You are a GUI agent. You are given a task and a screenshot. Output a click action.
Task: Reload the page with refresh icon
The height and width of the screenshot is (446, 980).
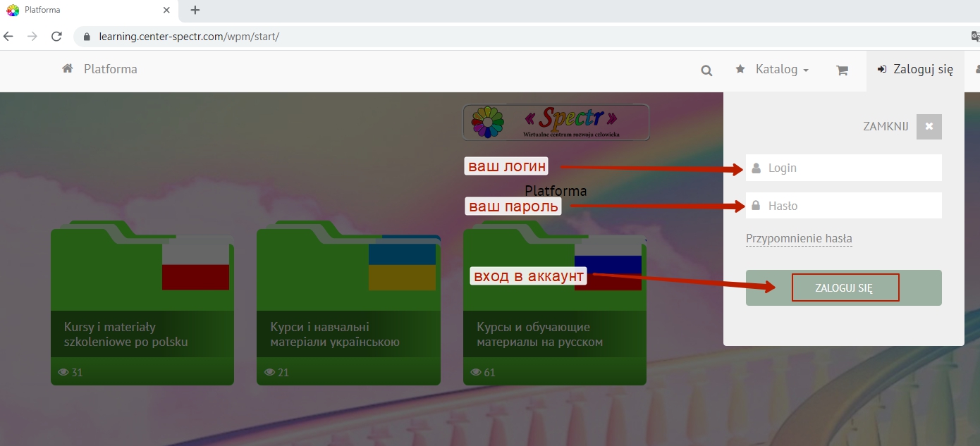click(x=56, y=36)
